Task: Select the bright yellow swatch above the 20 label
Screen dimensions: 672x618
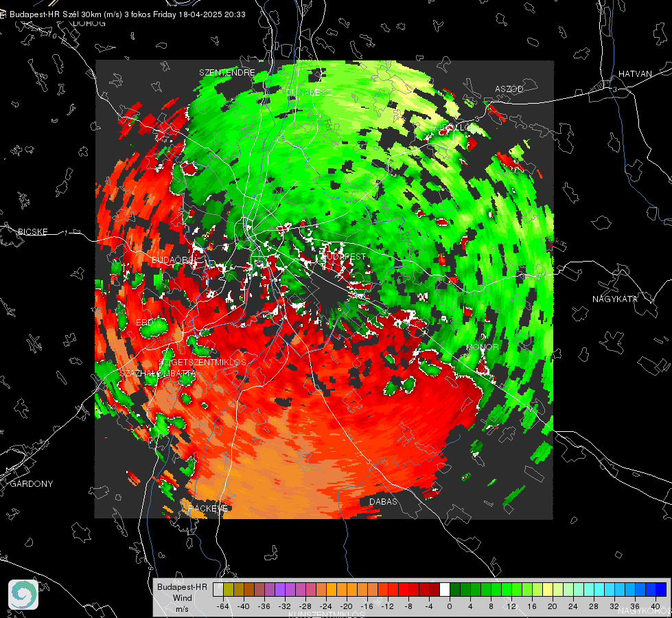Action: 548,590
